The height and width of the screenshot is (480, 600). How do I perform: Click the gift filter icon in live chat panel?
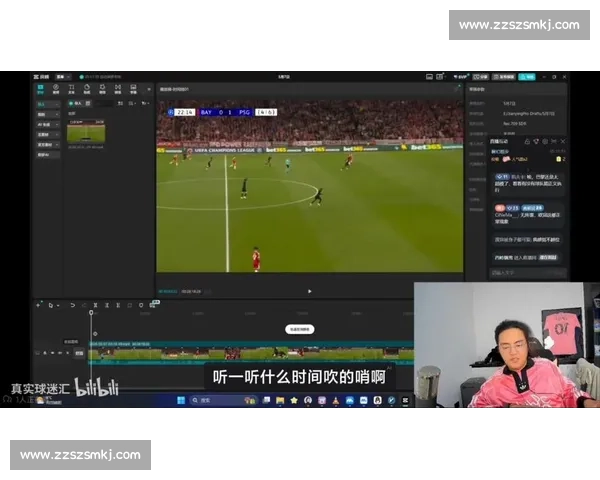536,142
